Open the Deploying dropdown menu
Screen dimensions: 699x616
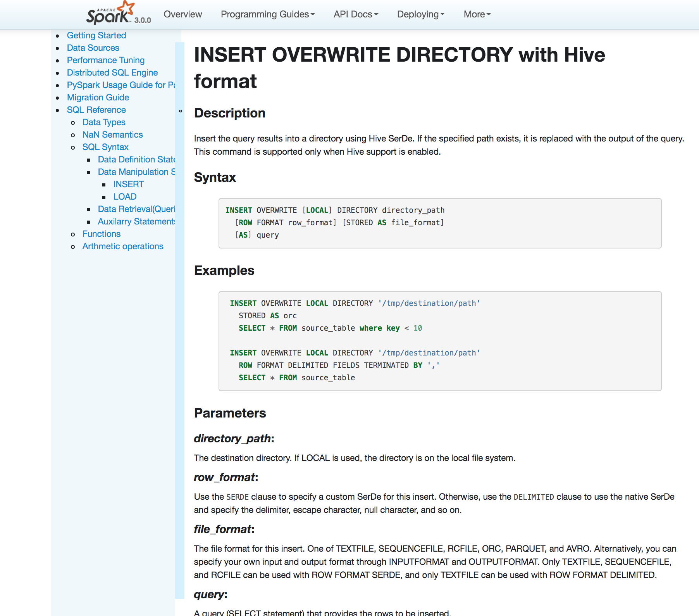(x=421, y=14)
